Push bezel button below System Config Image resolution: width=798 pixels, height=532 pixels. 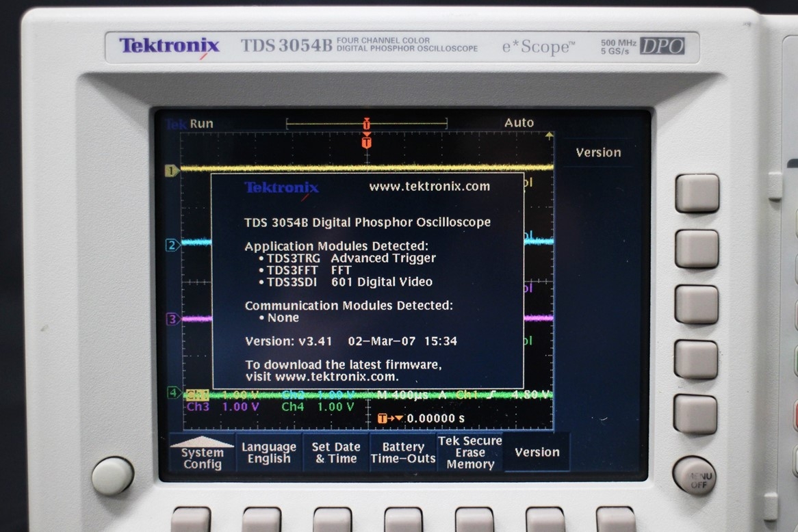(x=191, y=519)
